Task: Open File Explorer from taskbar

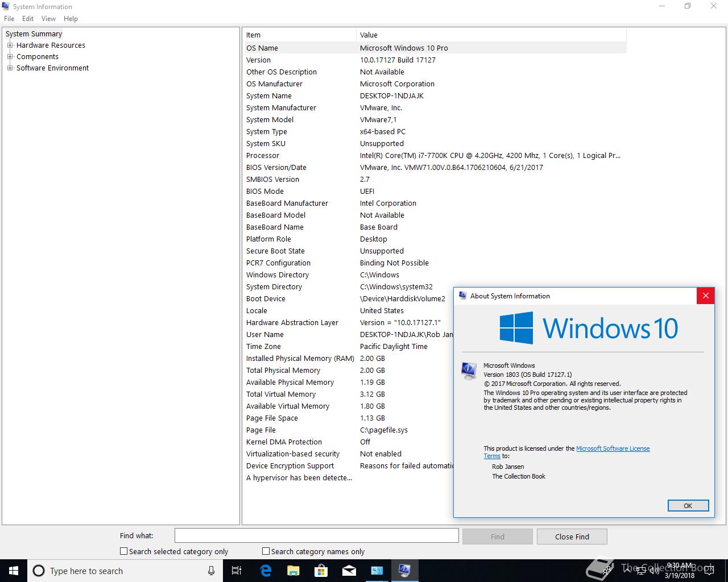Action: coord(293,571)
